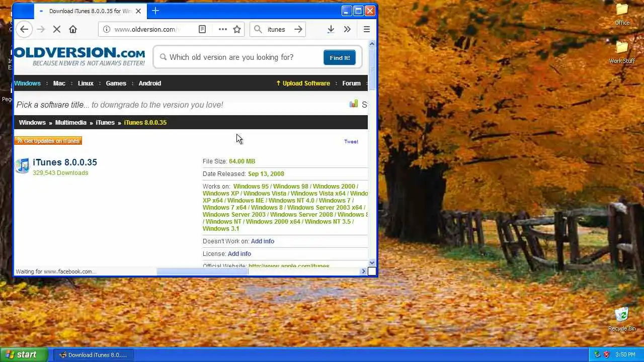Screen dimensions: 644x362
Task: Open the Forum link
Action: click(x=351, y=83)
